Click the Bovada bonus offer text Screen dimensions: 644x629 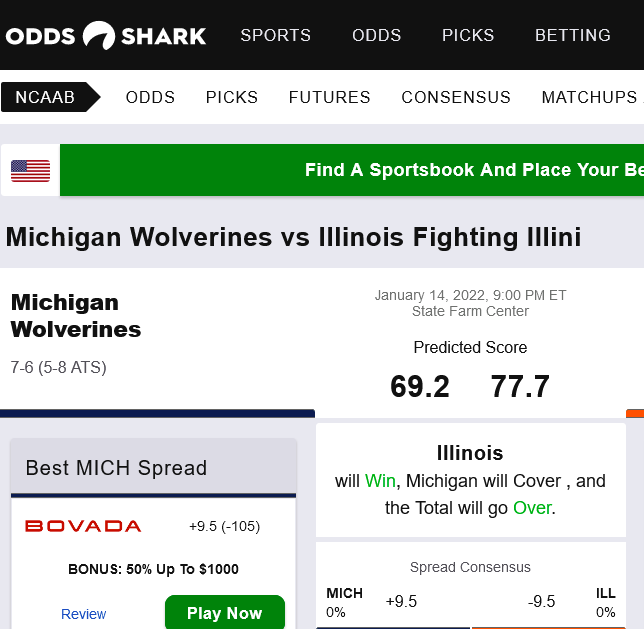(153, 569)
